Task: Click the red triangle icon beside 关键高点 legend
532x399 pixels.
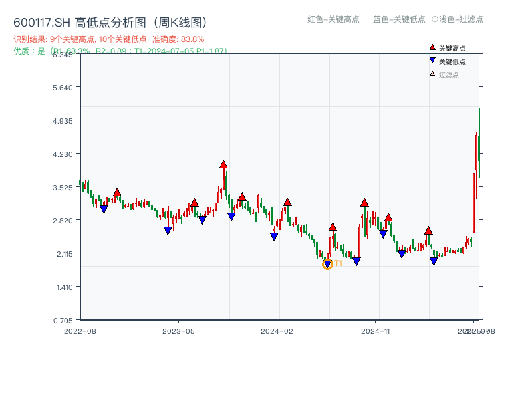Action: 432,47
